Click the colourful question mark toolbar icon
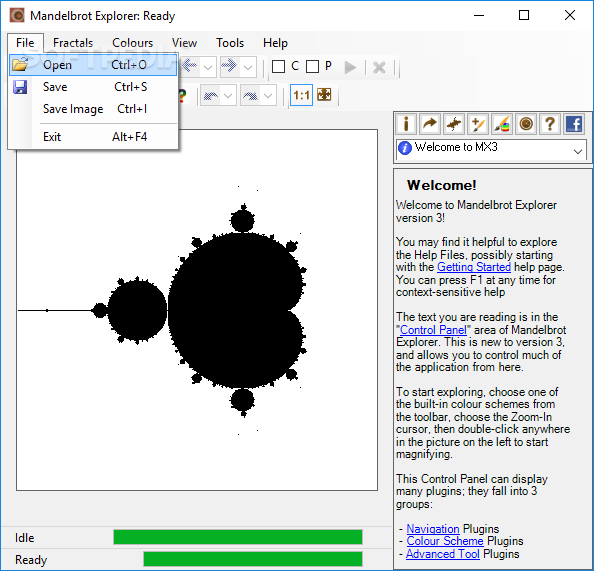Viewport: 594px width, 571px height. pos(183,95)
